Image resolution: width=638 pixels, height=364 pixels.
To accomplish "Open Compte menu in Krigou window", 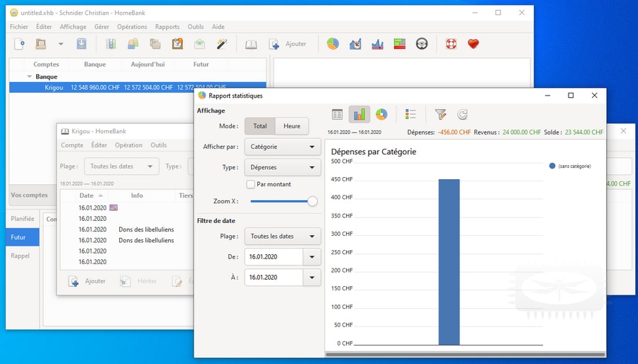I will click(72, 145).
